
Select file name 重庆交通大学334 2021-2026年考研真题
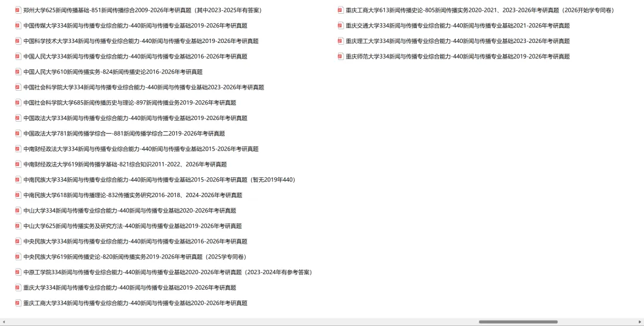pyautogui.click(x=457, y=26)
